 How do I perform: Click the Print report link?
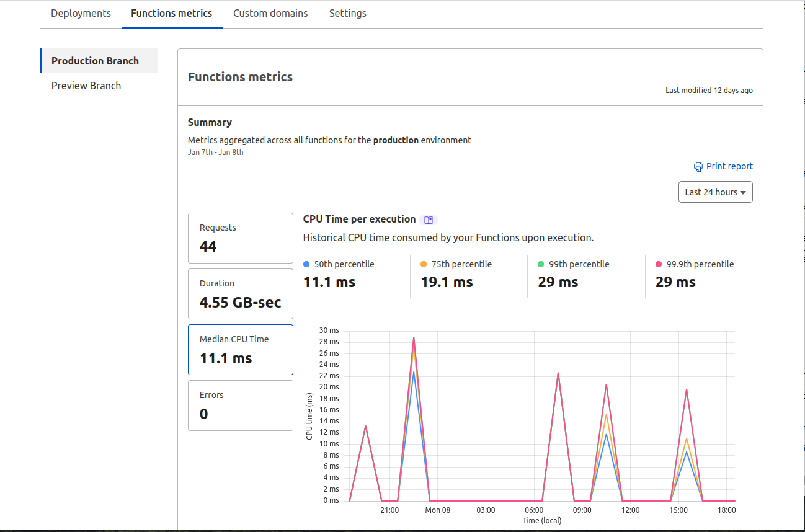pos(729,166)
